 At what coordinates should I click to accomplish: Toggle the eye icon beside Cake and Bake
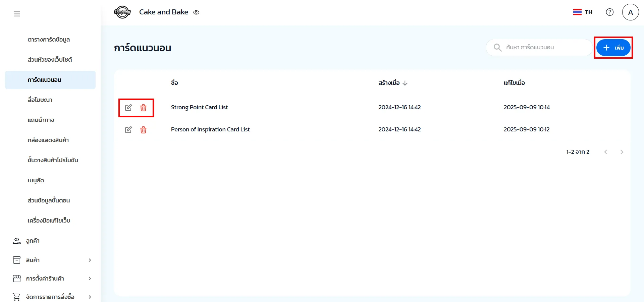196,12
